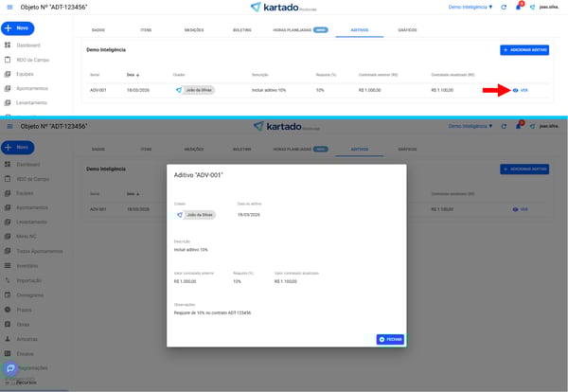Click the dimmed Ver eye link behind the dialog
Screen dimensions: 568x392
[521, 209]
